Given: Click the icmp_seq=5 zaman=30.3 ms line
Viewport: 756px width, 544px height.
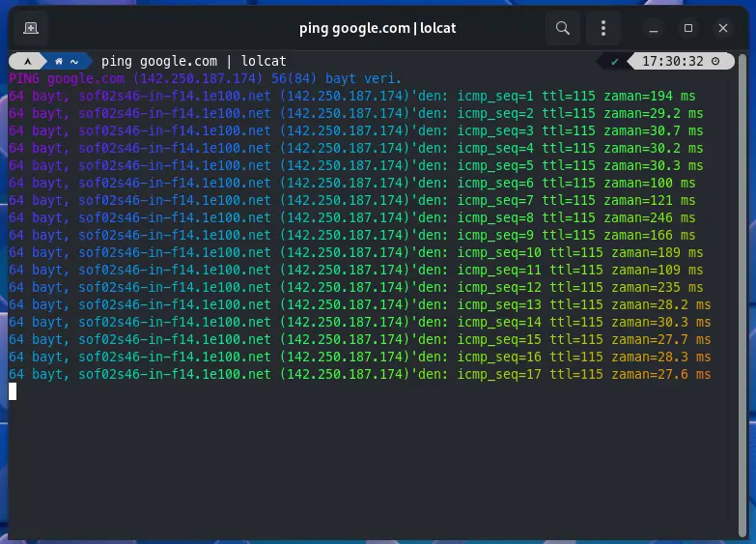Looking at the screenshot, I should point(356,165).
